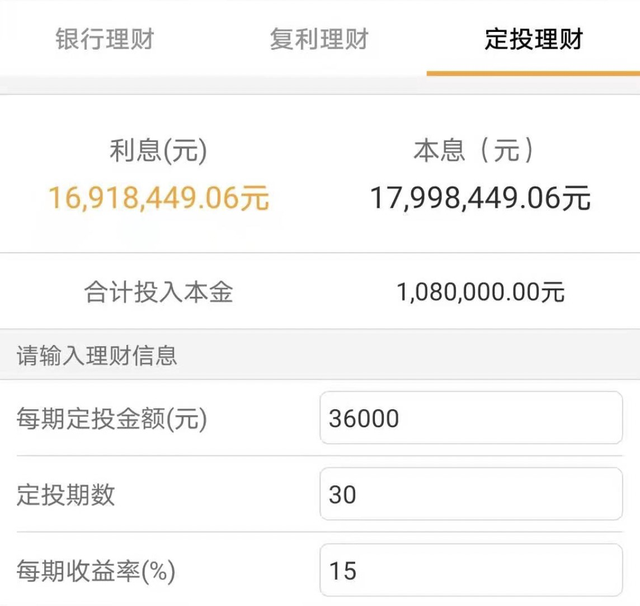
Task: Tap the total 17,998,449.06元 value
Action: coord(480,198)
